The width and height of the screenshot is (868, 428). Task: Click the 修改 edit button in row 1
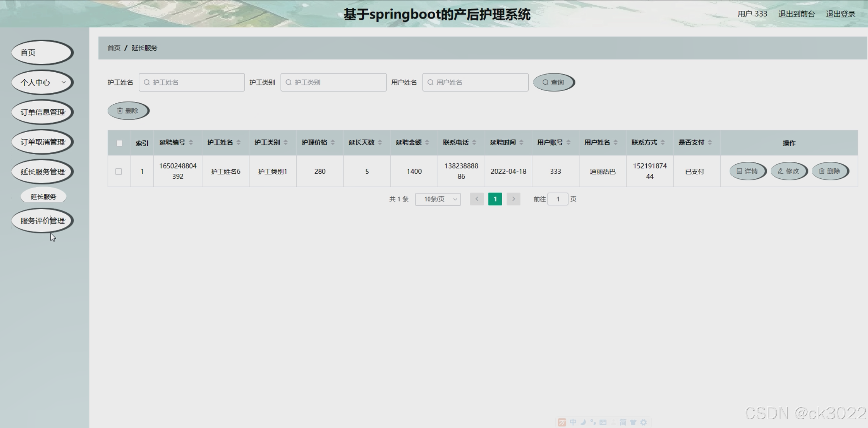[788, 171]
